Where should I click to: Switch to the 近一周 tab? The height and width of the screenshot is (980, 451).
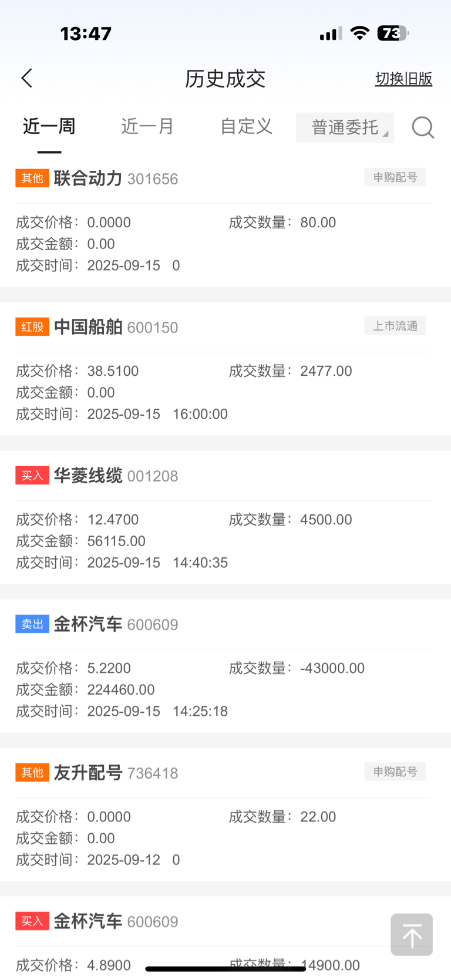[49, 126]
